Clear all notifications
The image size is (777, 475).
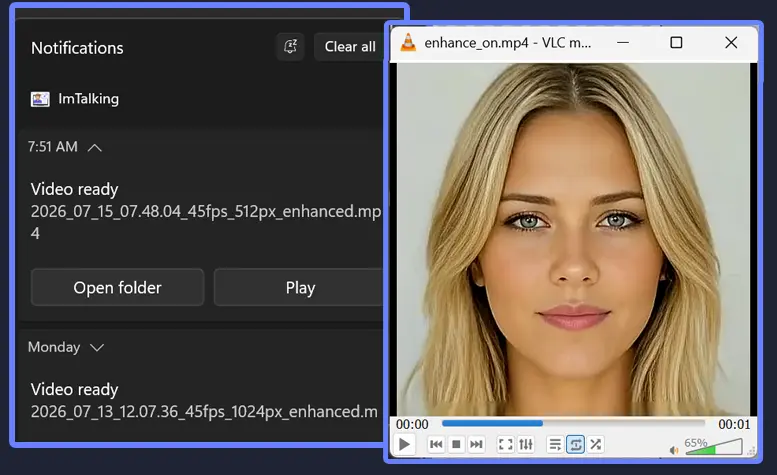(349, 47)
